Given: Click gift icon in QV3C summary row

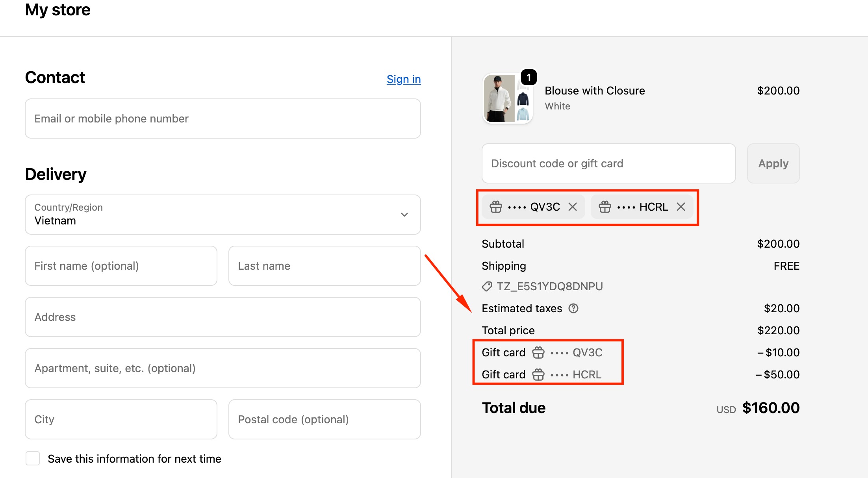Looking at the screenshot, I should click(538, 352).
